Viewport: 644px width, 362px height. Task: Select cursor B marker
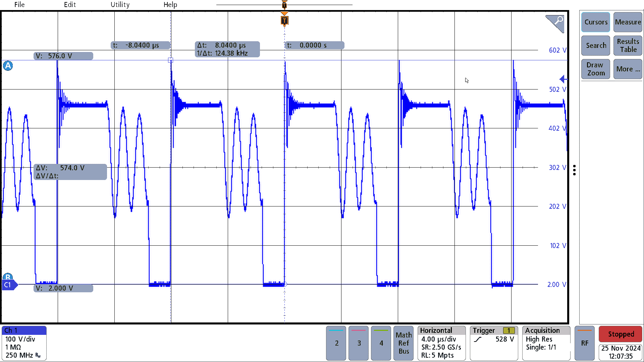[x=8, y=277]
